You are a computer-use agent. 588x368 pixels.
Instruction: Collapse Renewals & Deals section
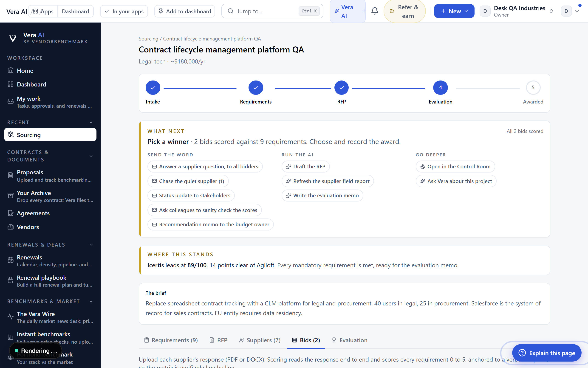pos(91,245)
